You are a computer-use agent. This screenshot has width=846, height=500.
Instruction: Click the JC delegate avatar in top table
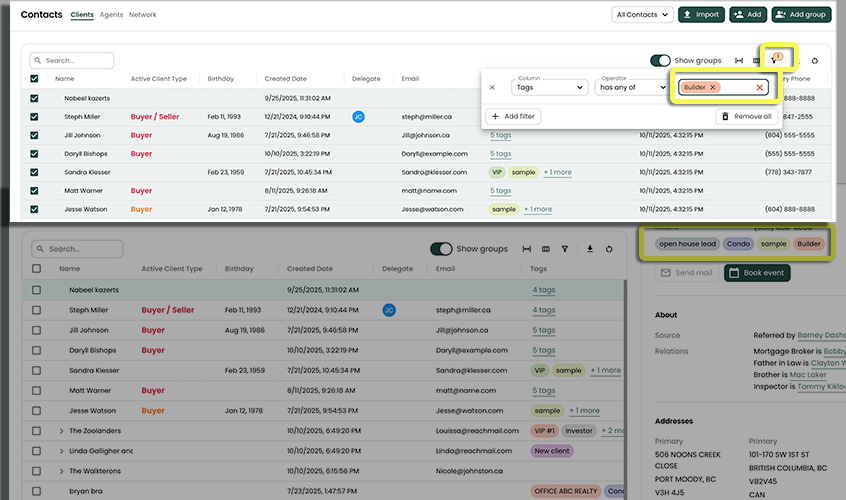pyautogui.click(x=359, y=117)
